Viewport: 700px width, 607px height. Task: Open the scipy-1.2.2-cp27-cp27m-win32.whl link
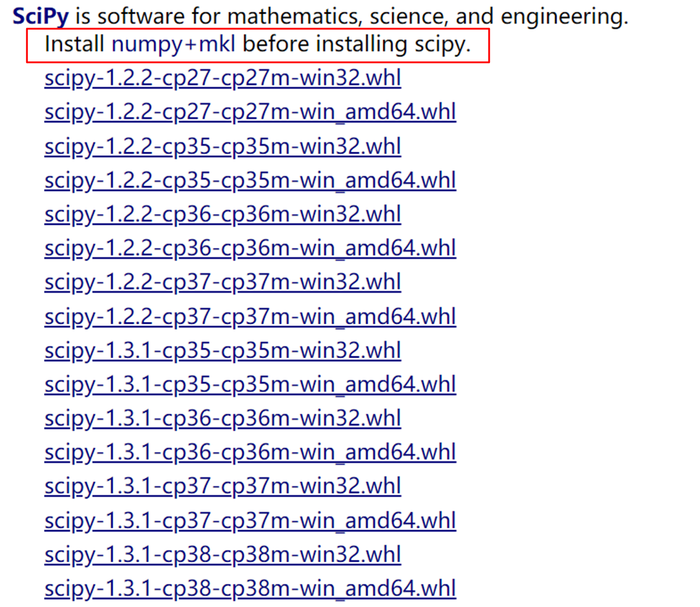tap(223, 79)
